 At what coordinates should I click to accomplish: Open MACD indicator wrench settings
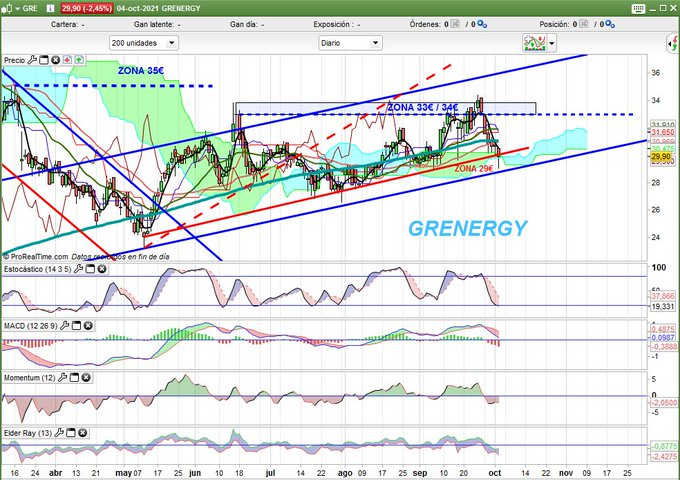pos(65,326)
